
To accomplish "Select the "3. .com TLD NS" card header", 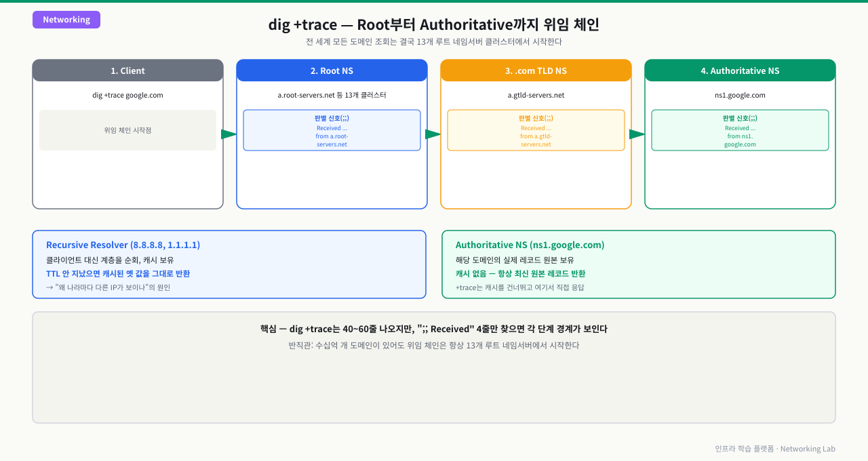I will point(536,71).
